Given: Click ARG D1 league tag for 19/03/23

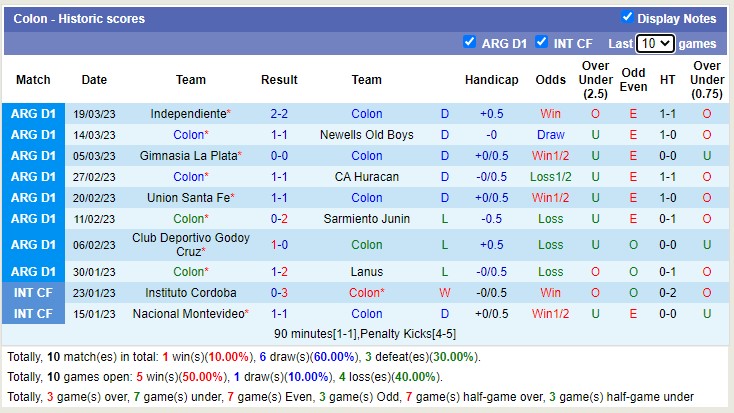Looking at the screenshot, I should pyautogui.click(x=33, y=114).
